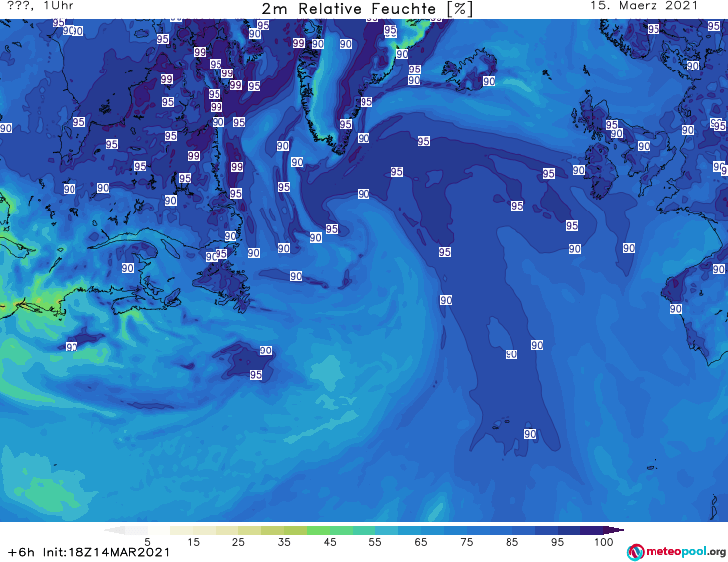This screenshot has height=562, width=728.
Task: Click the '15. Maerz 2021' date text
Action: coord(644,6)
